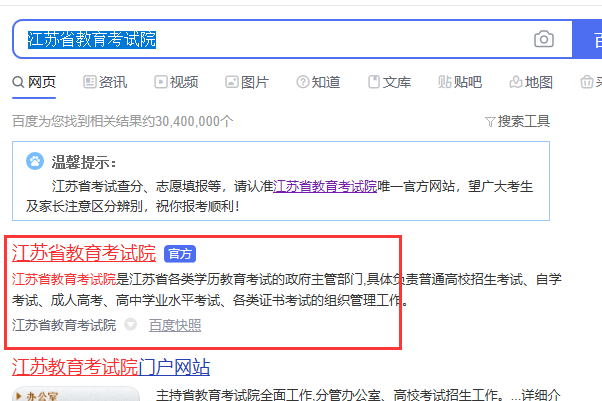602x401 pixels.
Task: Click the grey source text 江苏省教育考试院
Action: (64, 325)
